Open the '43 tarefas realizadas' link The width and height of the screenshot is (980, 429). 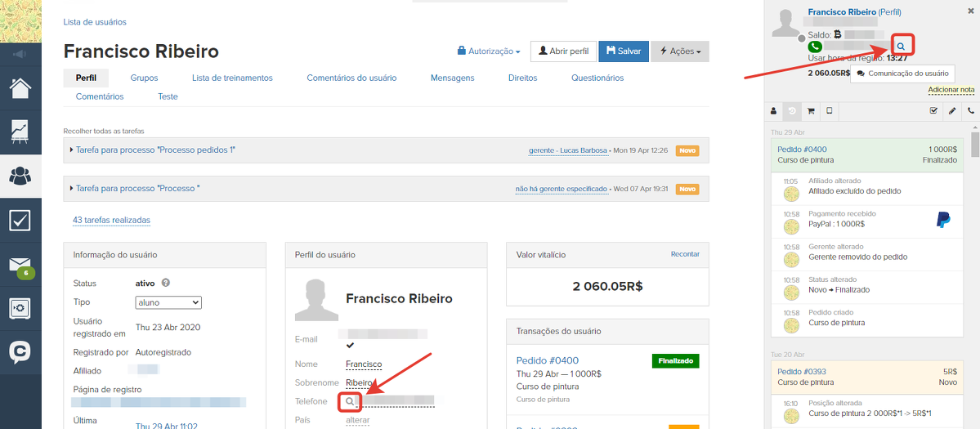pyautogui.click(x=111, y=221)
